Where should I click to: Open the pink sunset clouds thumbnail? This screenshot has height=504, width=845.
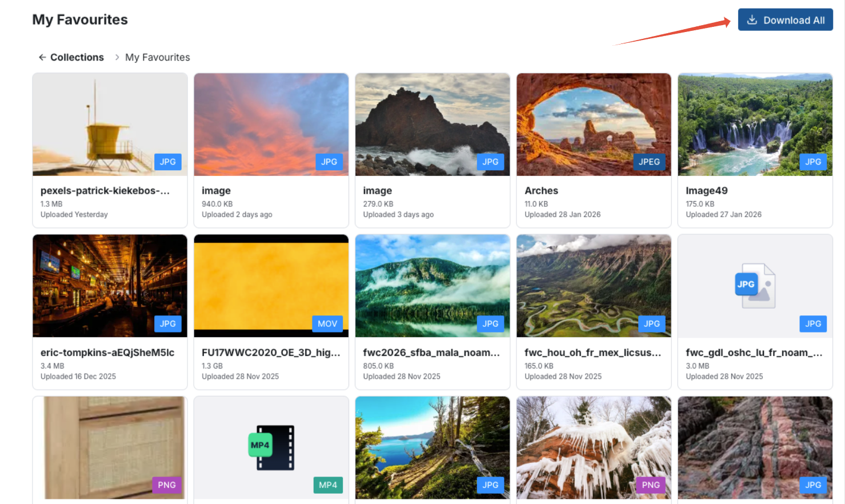(271, 125)
